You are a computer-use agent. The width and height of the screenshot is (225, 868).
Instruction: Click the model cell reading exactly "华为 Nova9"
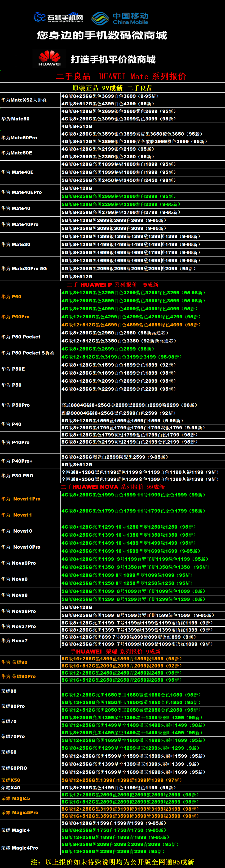[x=30, y=579]
